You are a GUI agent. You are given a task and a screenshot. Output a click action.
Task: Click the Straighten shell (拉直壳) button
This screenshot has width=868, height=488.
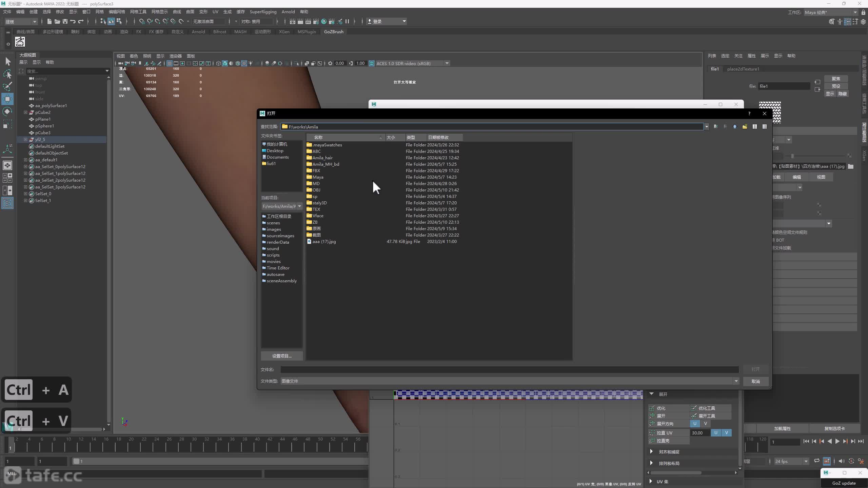pyautogui.click(x=669, y=441)
